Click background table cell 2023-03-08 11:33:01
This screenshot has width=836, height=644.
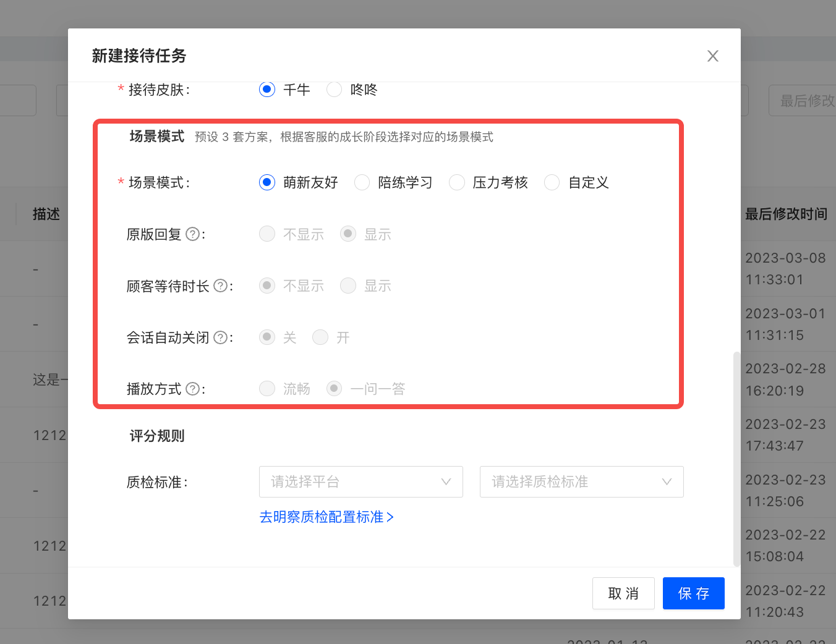(x=785, y=269)
